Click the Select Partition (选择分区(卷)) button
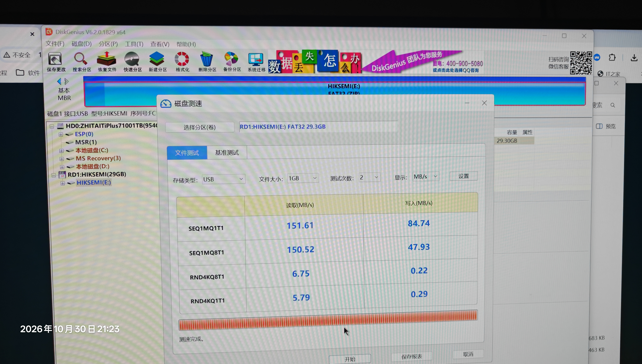The image size is (642, 364). click(x=199, y=127)
